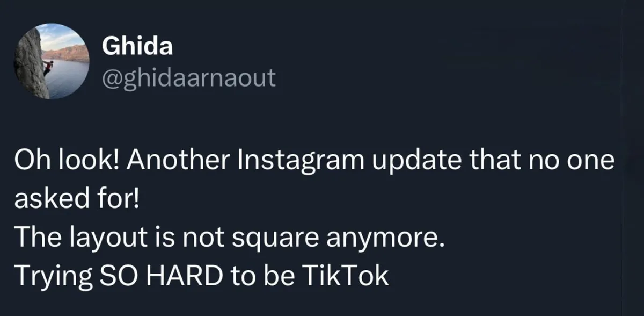Click the phrase asked for!
This screenshot has height=316, width=644.
(x=76, y=200)
